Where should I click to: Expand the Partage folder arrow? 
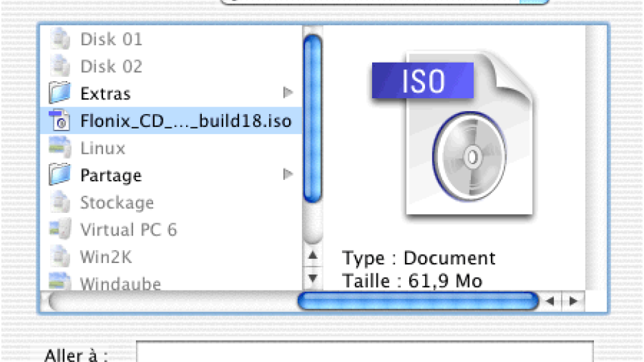coord(288,174)
